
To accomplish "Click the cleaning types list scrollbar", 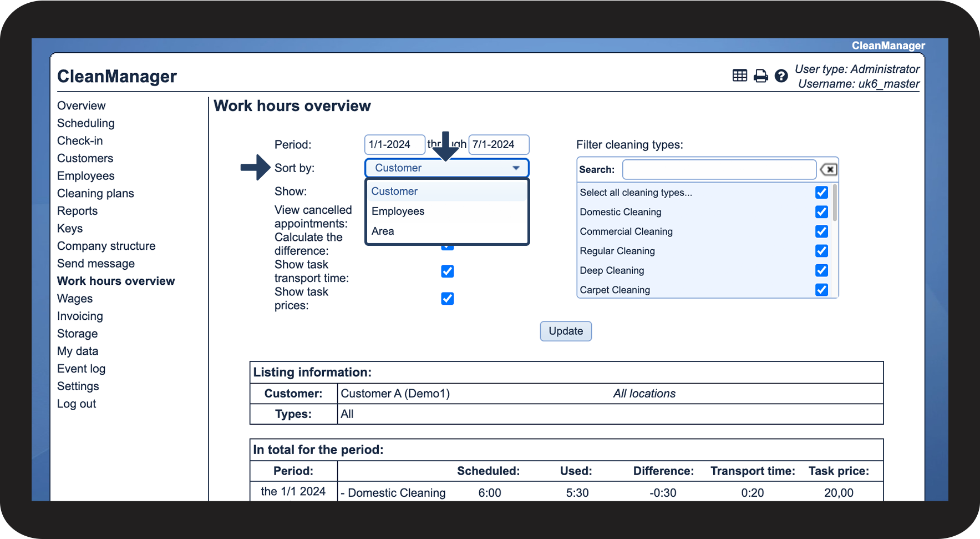I will [x=835, y=203].
